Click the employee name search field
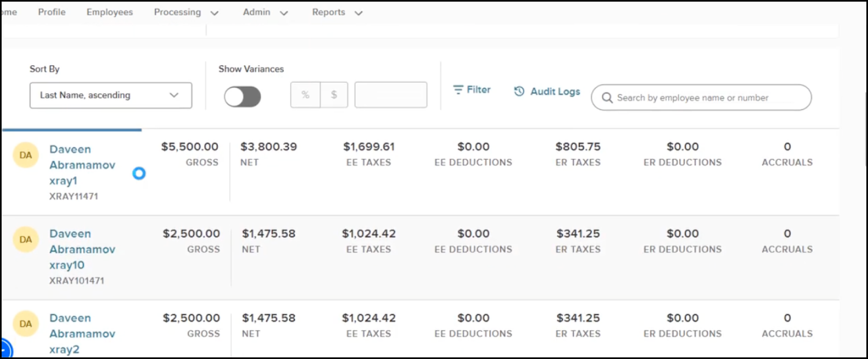 click(702, 98)
